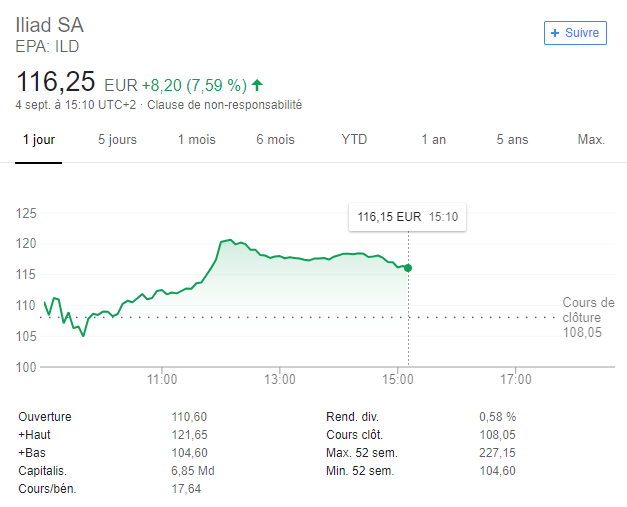Show the 6 mois chart range
Image resolution: width=627 pixels, height=507 pixels.
275,140
